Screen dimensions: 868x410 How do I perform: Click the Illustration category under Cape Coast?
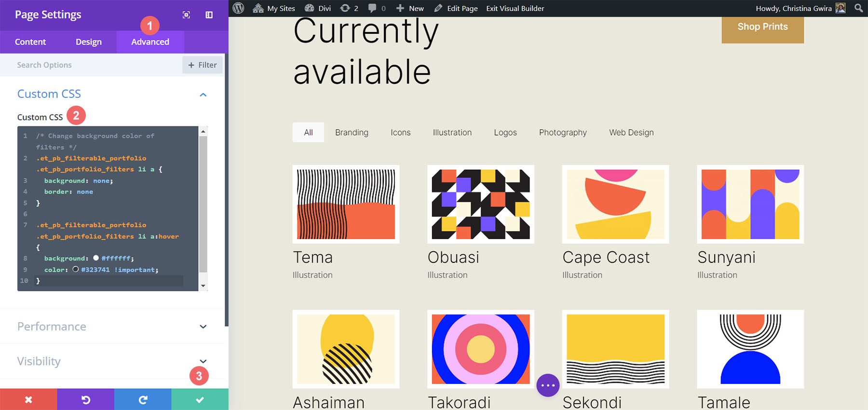click(x=582, y=275)
